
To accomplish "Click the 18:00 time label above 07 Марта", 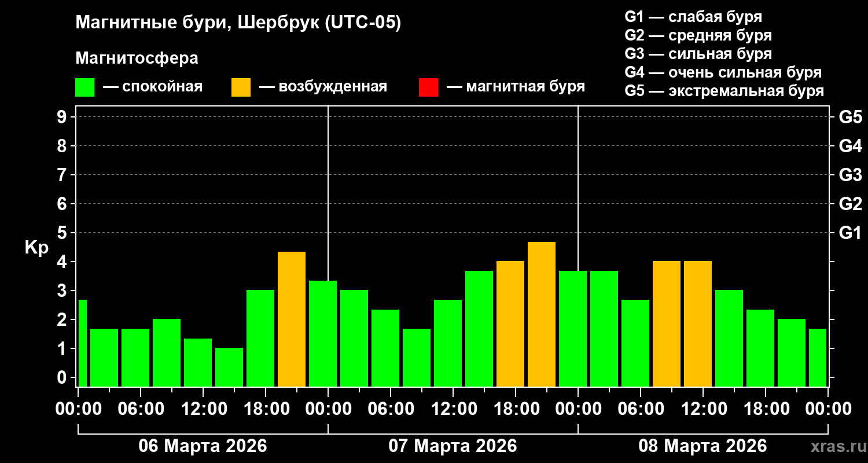I will [x=516, y=409].
